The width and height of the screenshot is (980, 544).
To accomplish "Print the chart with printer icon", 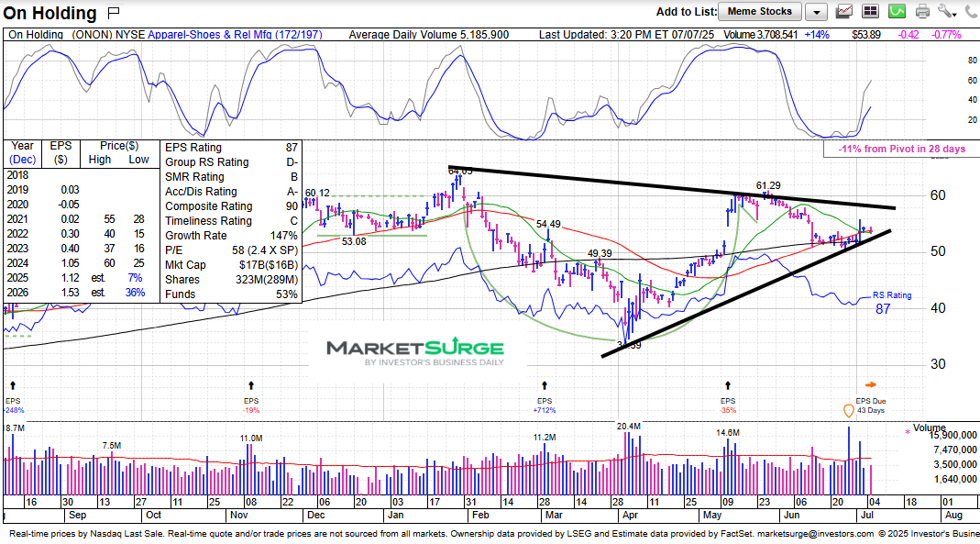I will pos(922,11).
